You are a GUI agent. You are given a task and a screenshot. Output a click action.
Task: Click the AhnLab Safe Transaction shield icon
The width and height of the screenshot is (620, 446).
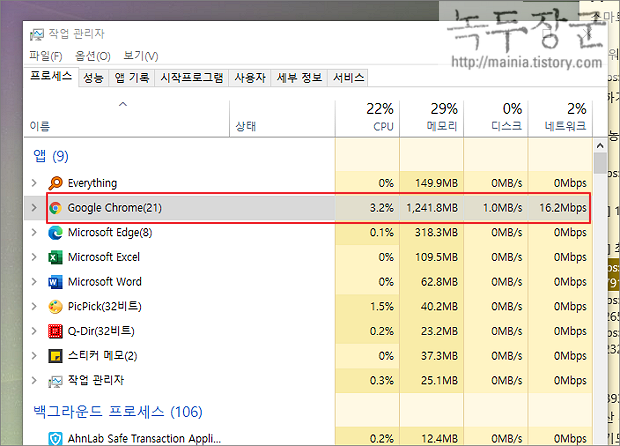(55, 438)
